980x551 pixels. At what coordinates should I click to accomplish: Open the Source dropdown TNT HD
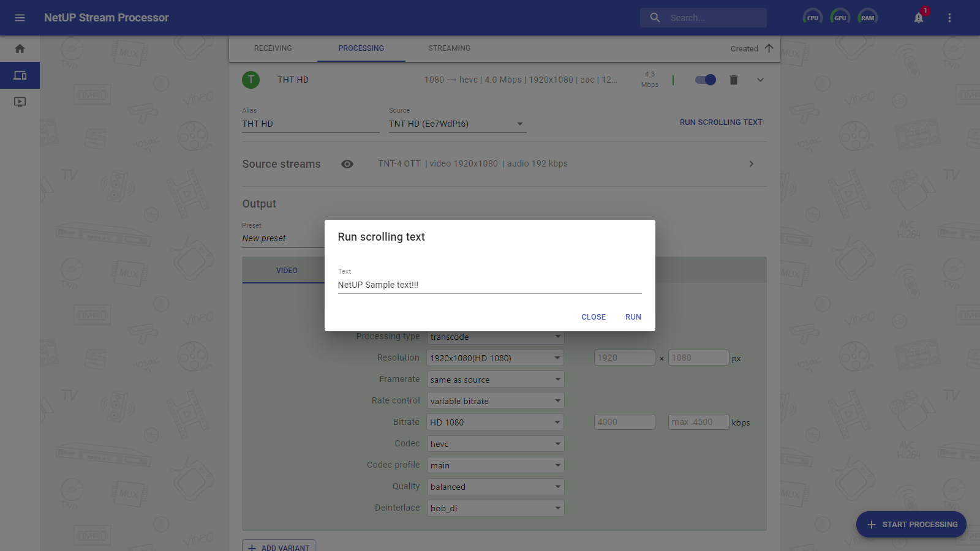tap(458, 124)
